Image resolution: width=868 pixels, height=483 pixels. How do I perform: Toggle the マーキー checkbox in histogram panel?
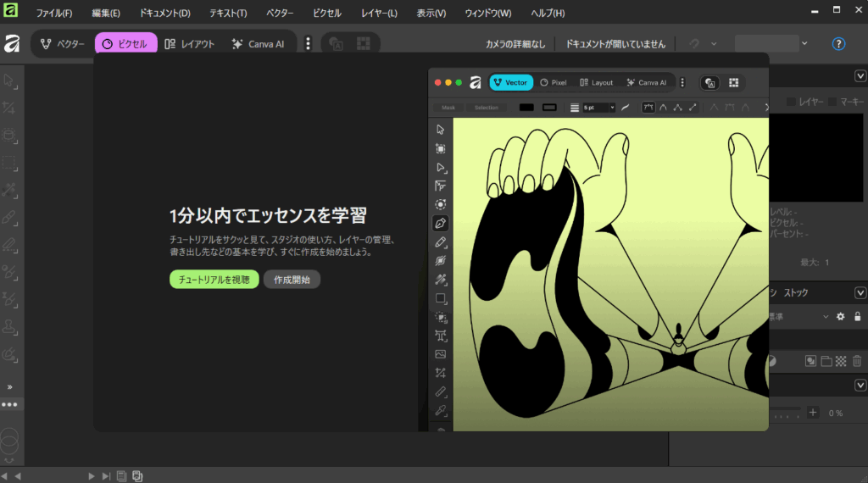[832, 102]
